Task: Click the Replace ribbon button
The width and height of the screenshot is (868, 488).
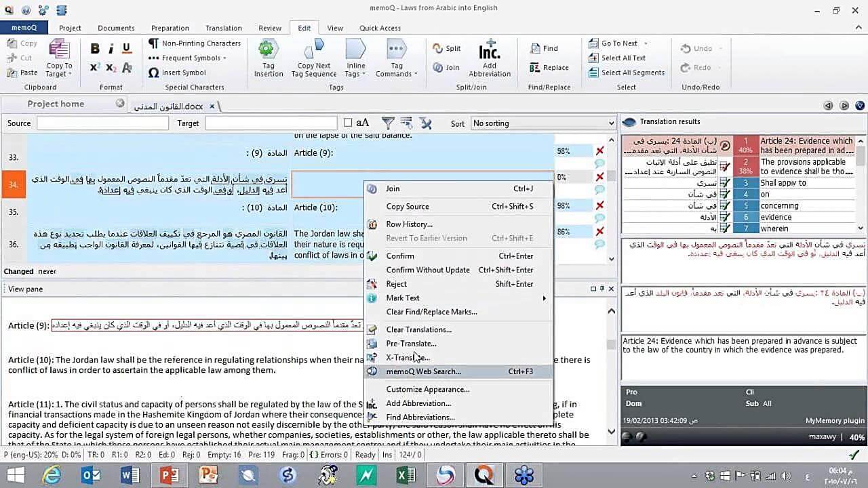Action: (549, 67)
